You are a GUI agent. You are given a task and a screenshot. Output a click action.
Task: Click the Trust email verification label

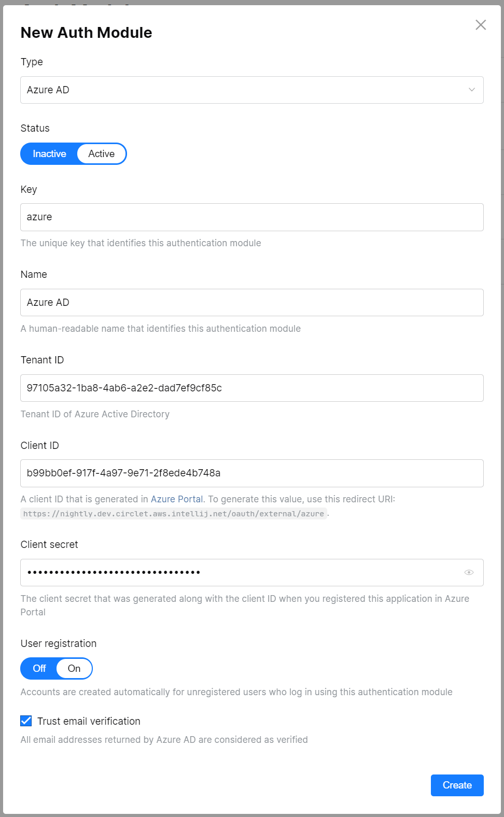[x=88, y=721]
